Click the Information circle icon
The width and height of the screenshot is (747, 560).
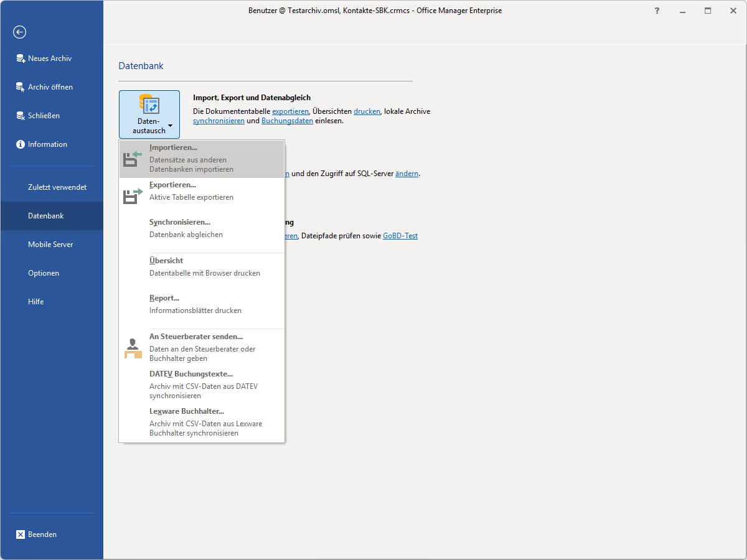tap(21, 144)
